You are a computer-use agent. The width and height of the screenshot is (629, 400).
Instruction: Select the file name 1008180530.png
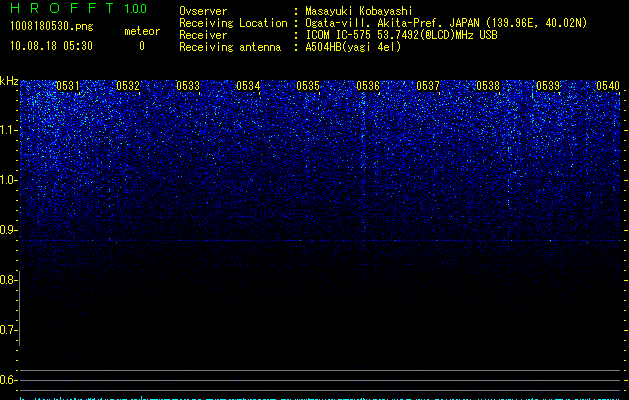(x=52, y=26)
